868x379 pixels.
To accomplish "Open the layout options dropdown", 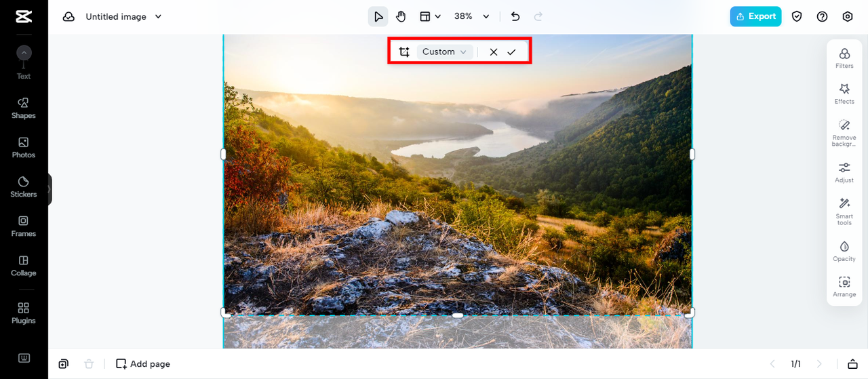I will [x=430, y=16].
